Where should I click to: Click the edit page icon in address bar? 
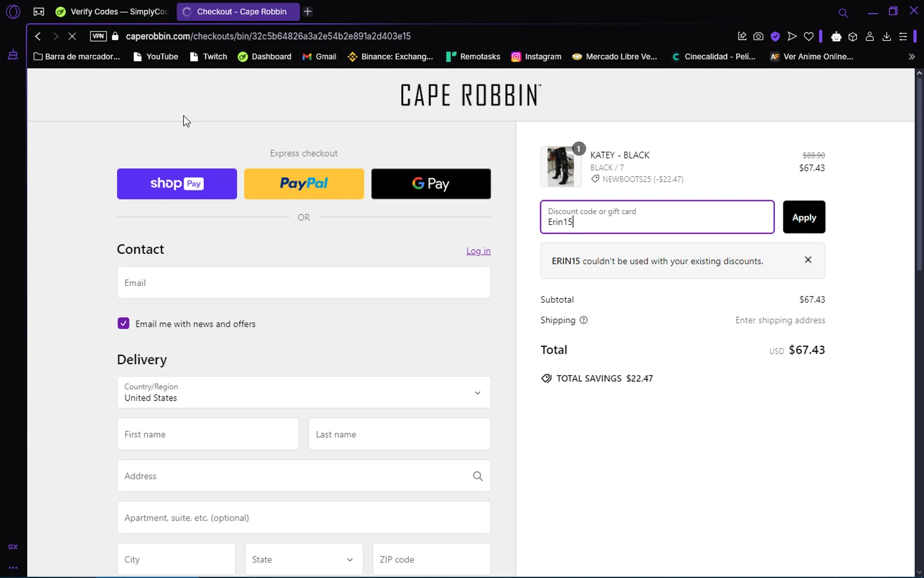click(742, 36)
